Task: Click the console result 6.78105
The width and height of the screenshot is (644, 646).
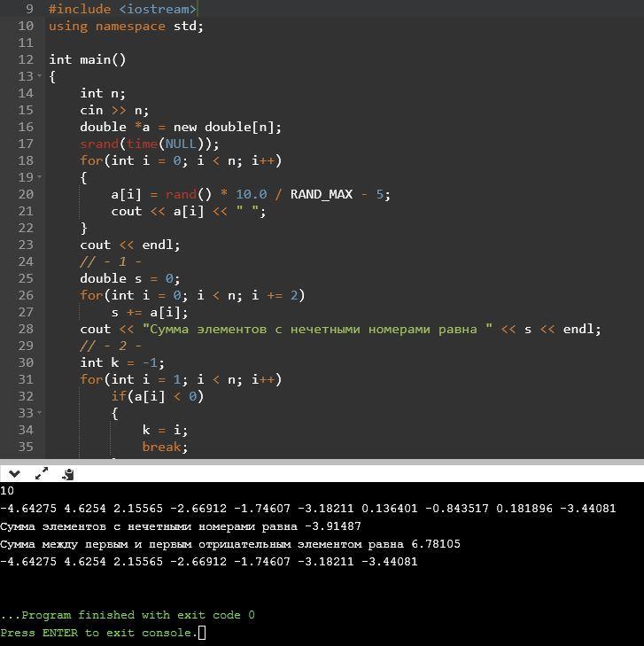Action: pos(436,544)
